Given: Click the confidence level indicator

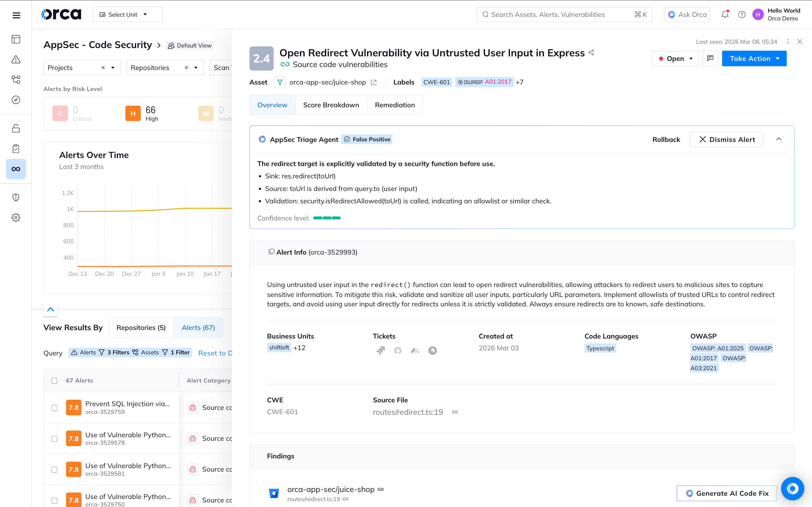Looking at the screenshot, I should pos(327,218).
